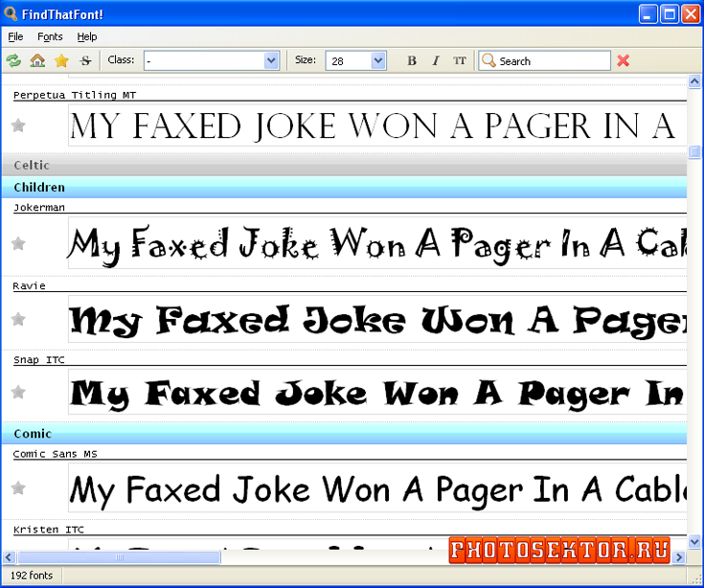The height and width of the screenshot is (588, 704).
Task: Favorite the Snap ITC font star
Action: [x=18, y=392]
